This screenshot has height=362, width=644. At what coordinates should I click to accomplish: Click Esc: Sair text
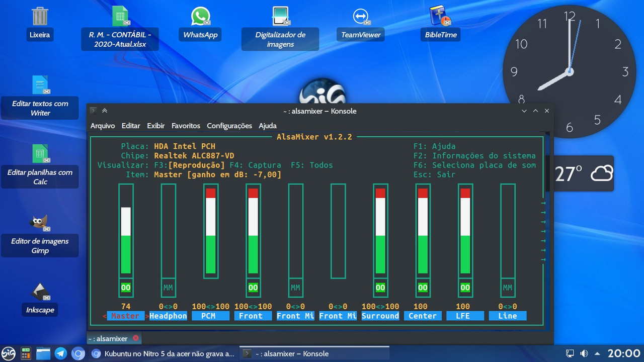[x=434, y=174]
